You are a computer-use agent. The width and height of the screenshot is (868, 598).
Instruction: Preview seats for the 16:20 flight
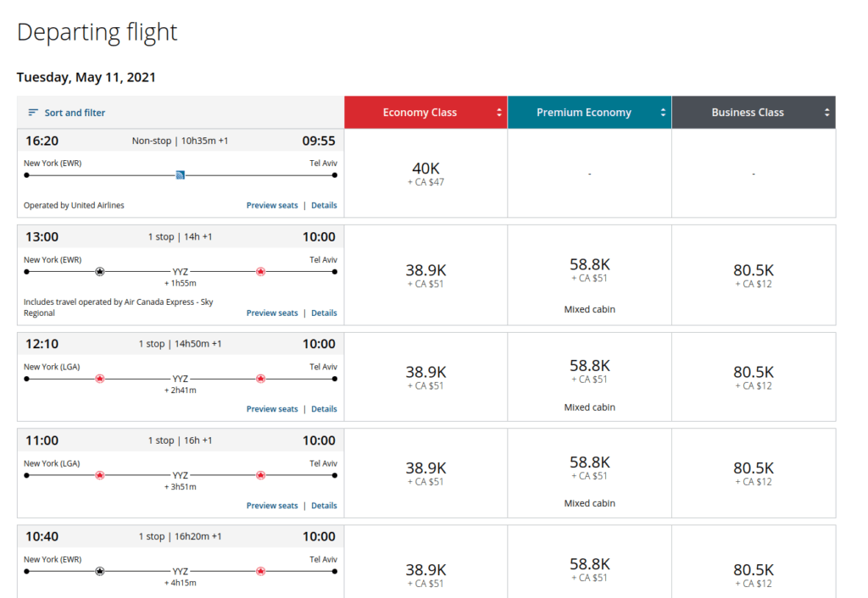[272, 205]
